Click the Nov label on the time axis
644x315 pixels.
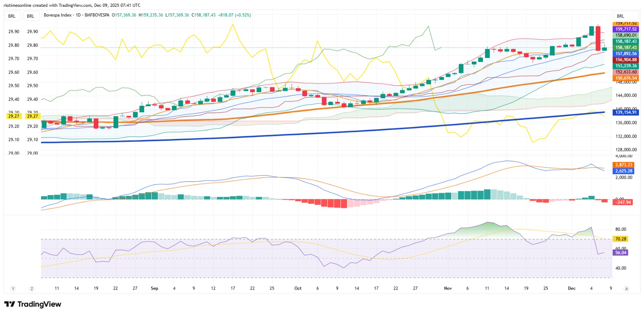tap(448, 288)
